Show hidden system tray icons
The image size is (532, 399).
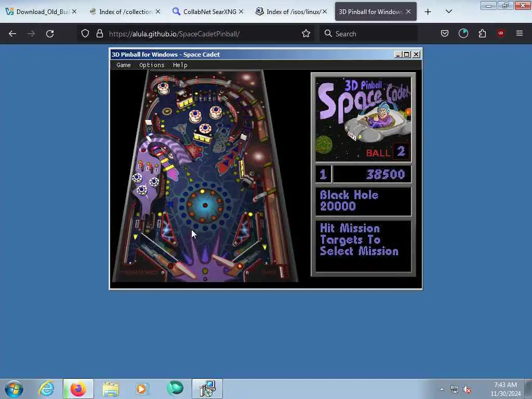pyautogui.click(x=442, y=389)
